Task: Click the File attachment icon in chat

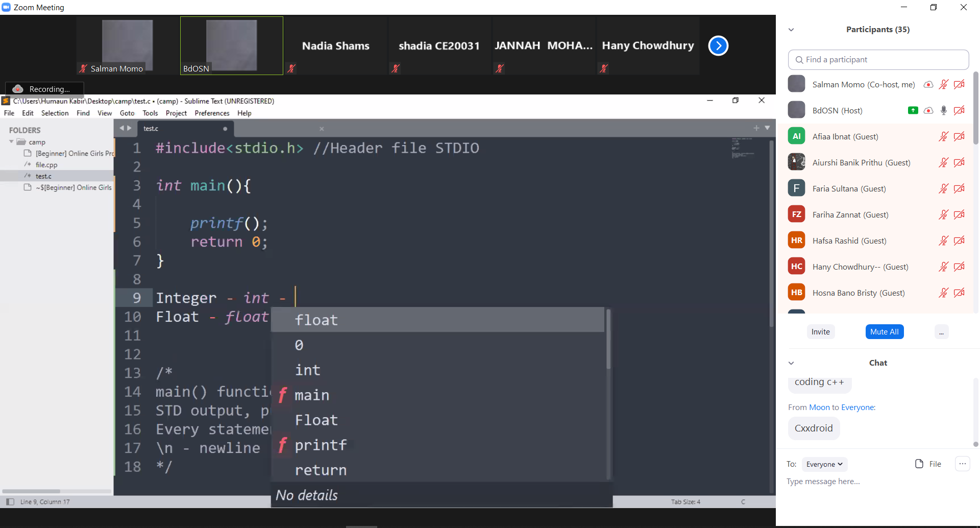Action: click(x=919, y=464)
